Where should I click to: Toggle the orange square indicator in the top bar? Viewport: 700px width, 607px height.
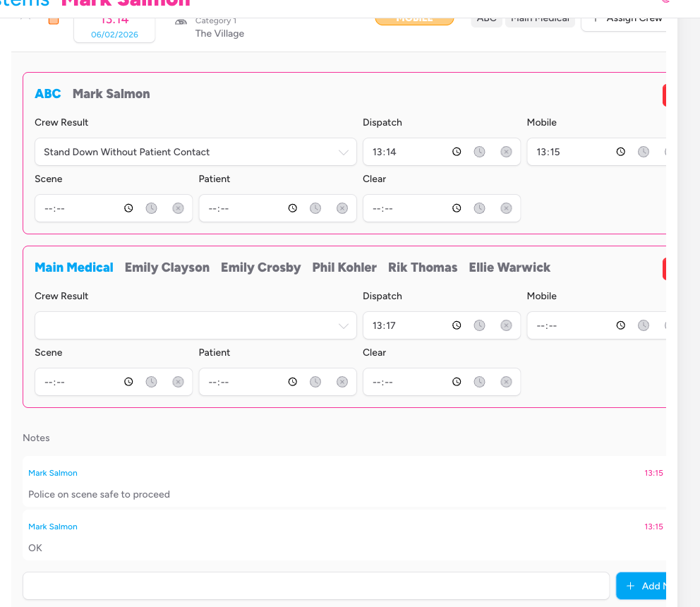tap(54, 22)
